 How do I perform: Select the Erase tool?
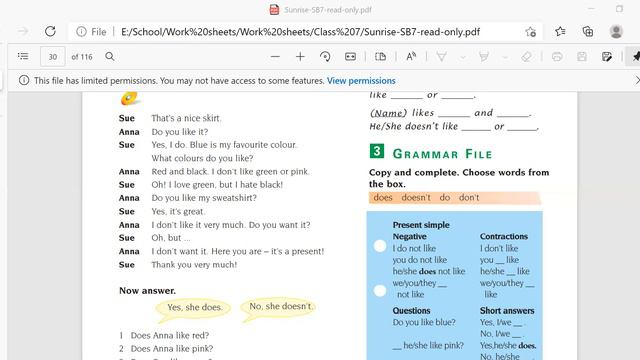click(527, 57)
